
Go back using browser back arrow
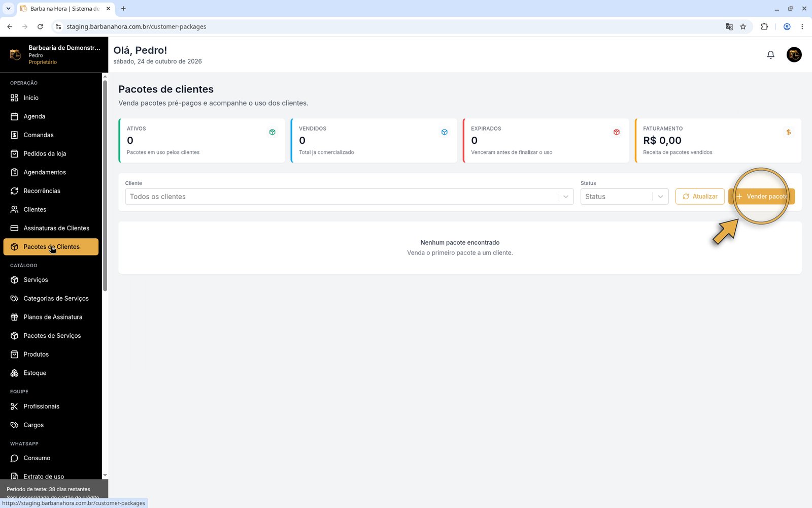point(10,26)
